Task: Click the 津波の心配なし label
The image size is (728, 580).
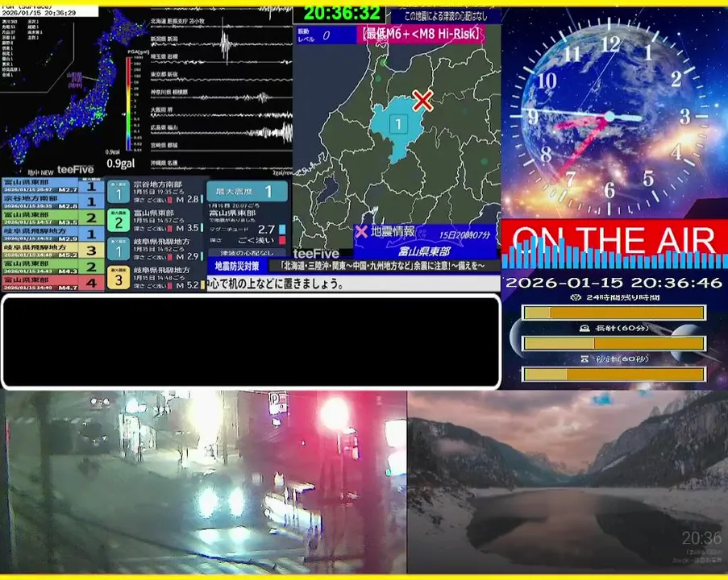Action: [247, 253]
